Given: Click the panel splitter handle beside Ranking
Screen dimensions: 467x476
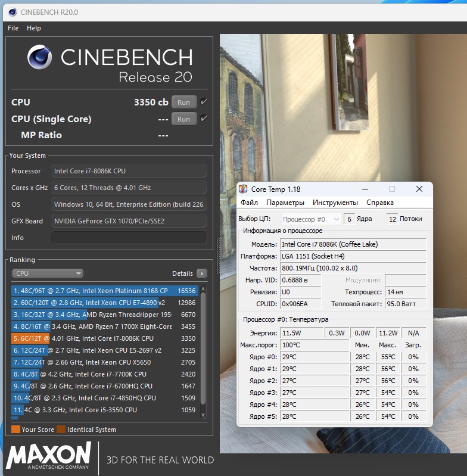Looking at the screenshot, I should pyautogui.click(x=217, y=256).
